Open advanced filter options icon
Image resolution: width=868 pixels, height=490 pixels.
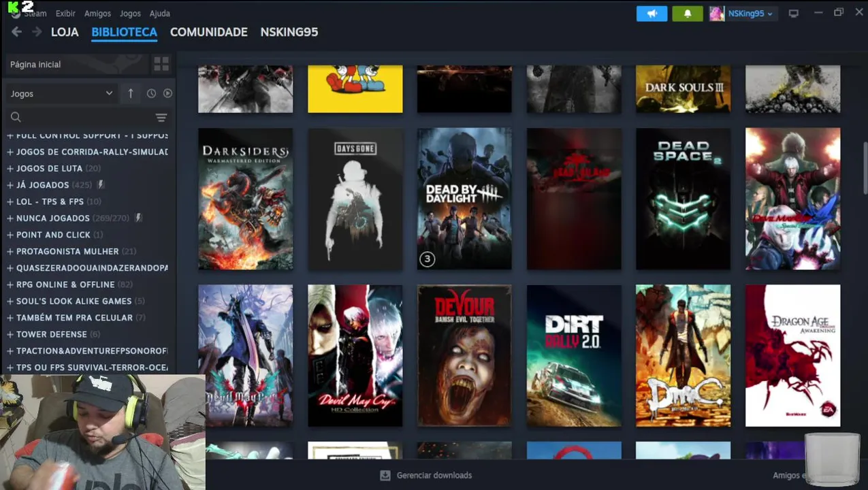(x=161, y=117)
